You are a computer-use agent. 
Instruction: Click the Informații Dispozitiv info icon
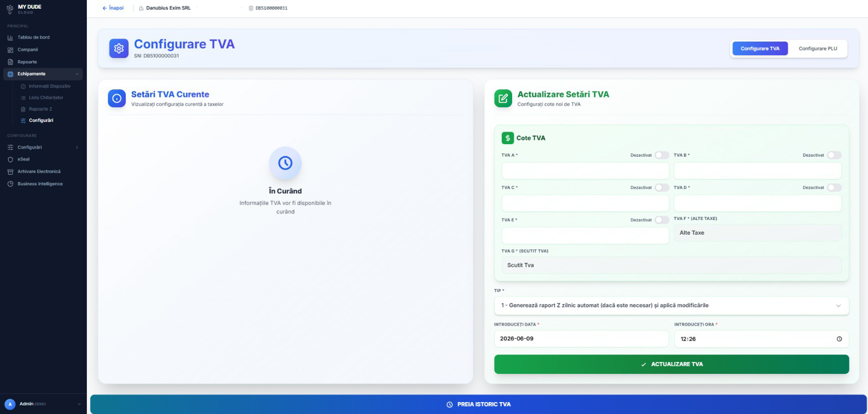click(x=23, y=86)
